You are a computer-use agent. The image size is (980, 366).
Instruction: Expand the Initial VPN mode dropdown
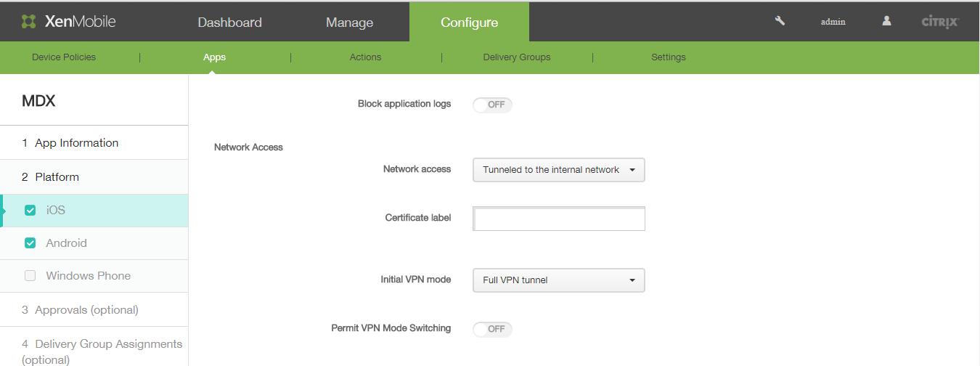pyautogui.click(x=558, y=280)
